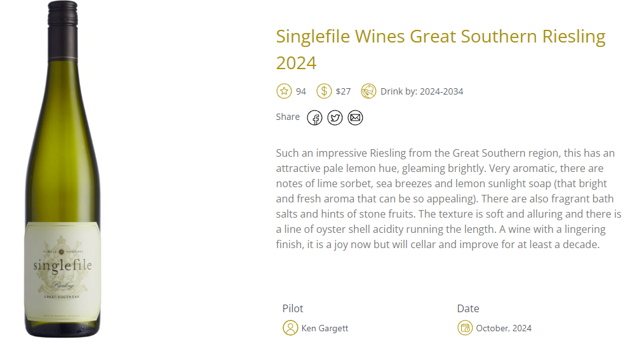Click the drink-by glass icon
644x349 pixels.
(x=368, y=91)
